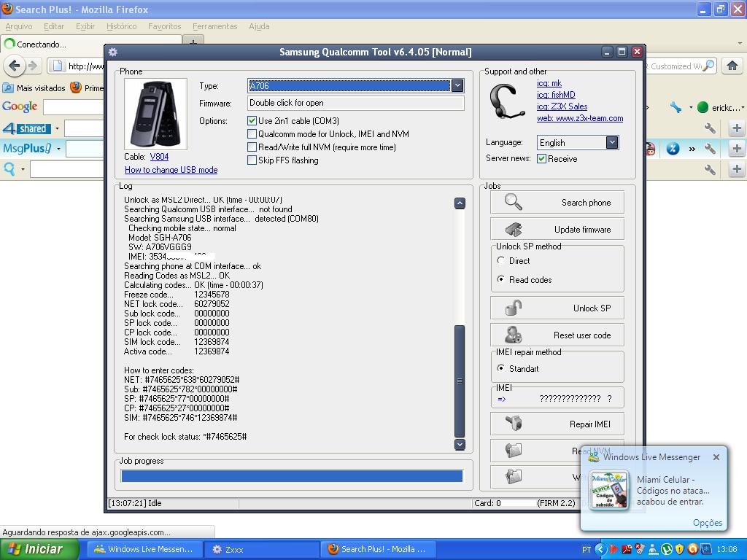Click icq: Z3X Sales link
Image resolution: width=747 pixels, height=560 pixels.
coord(562,106)
